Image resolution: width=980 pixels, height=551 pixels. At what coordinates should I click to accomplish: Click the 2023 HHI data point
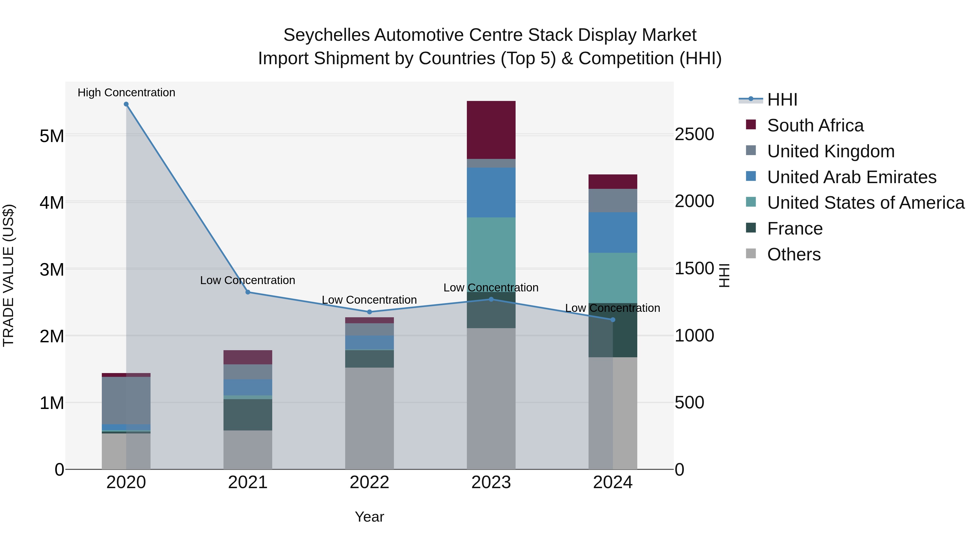[x=491, y=299]
